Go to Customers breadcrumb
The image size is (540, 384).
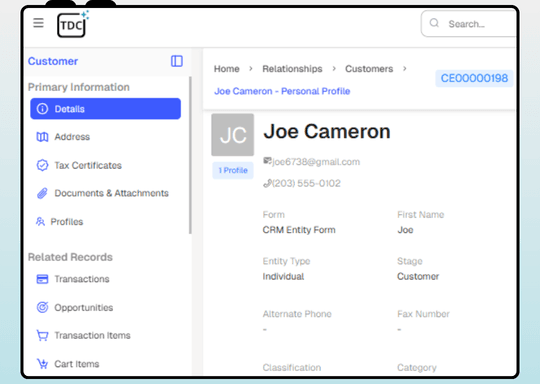[x=369, y=69]
